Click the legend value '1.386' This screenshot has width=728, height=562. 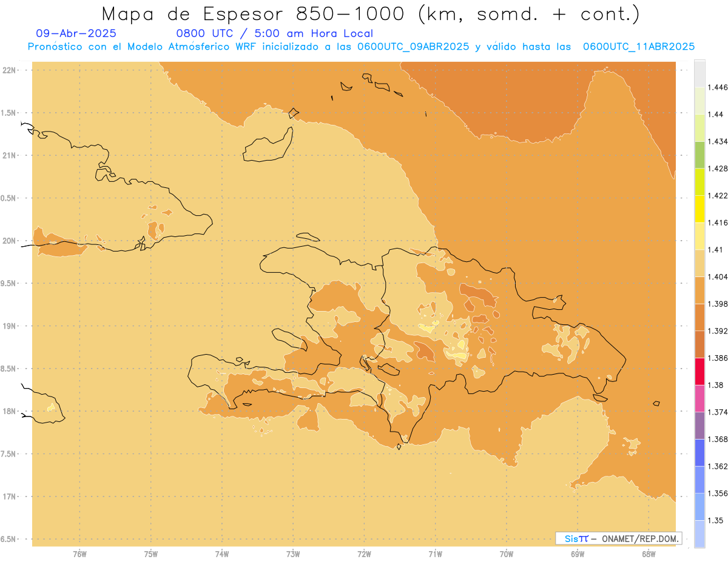718,358
